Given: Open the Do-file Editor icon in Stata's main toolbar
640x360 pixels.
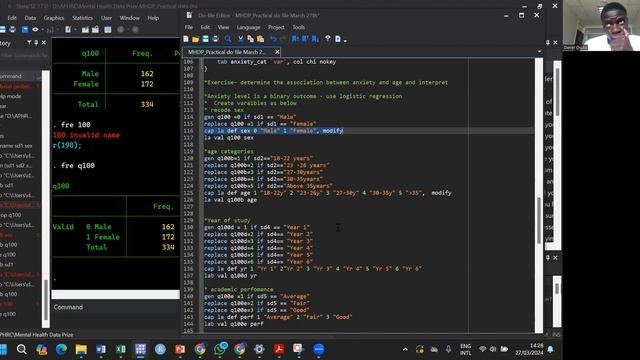Looking at the screenshot, I should [68, 29].
